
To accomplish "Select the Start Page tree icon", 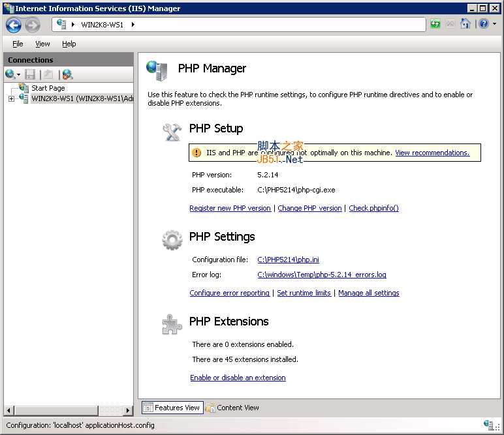I will 24,87.
